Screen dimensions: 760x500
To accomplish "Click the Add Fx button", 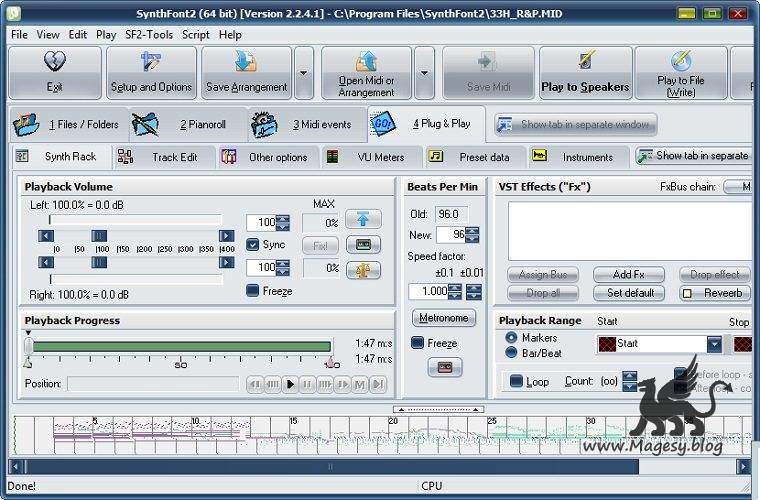I will 629,275.
